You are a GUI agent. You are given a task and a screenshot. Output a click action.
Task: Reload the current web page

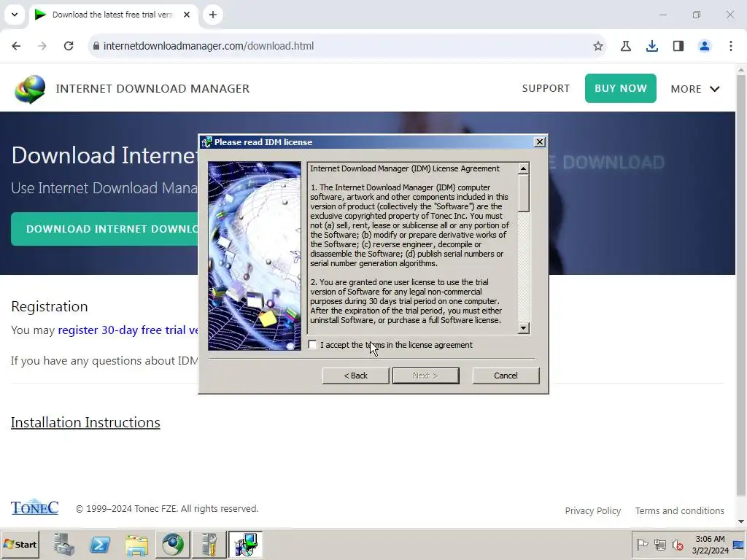point(69,46)
